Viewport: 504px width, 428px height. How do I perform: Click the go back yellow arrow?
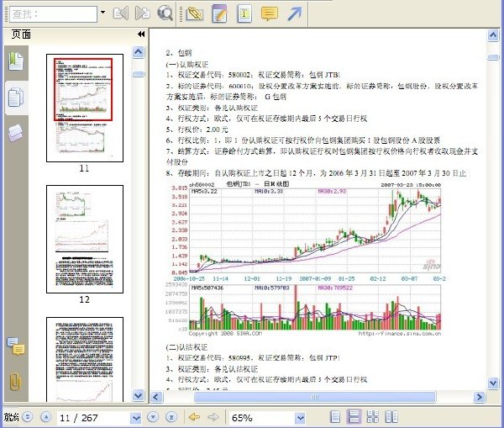tap(195, 417)
